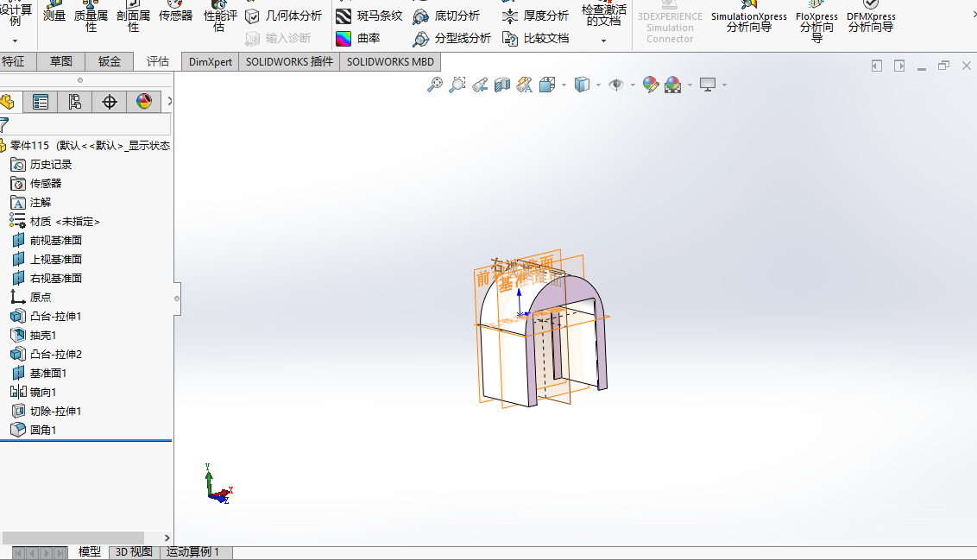Expand Apply Scene dropdown arrow
Viewport: 977px width, 560px height.
[690, 85]
